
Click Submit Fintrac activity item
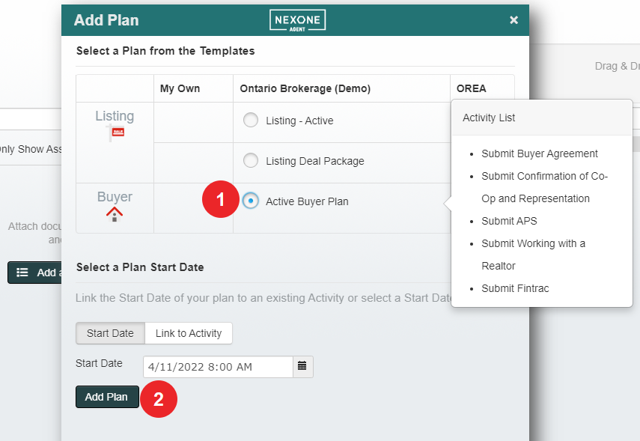click(516, 288)
